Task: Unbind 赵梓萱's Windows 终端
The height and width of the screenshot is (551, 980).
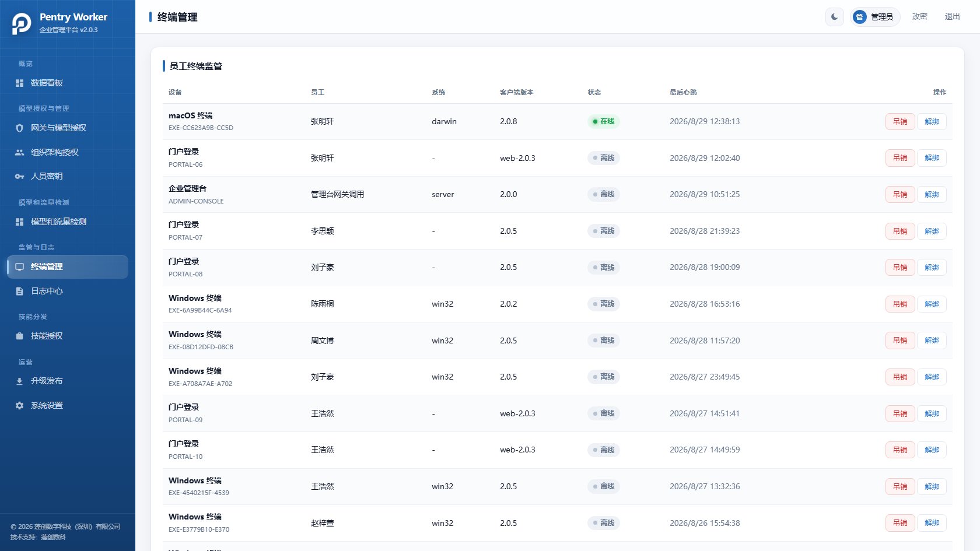Action: coord(932,523)
